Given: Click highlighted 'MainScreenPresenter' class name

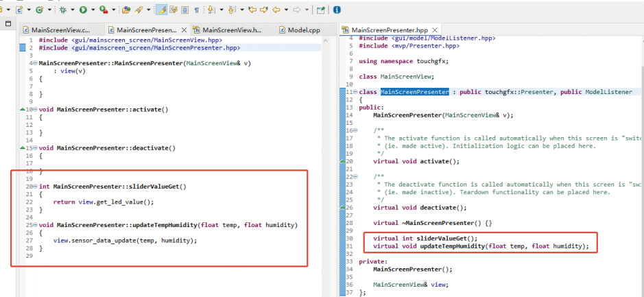Looking at the screenshot, I should point(415,92).
